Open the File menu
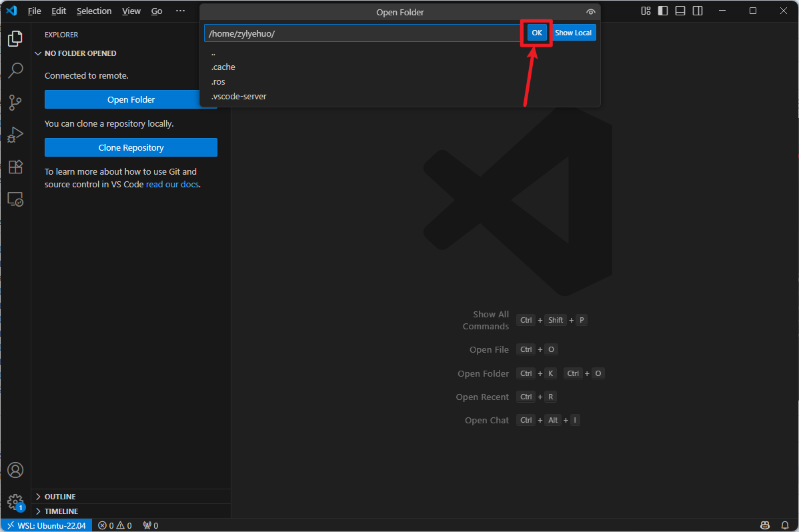 pos(34,11)
